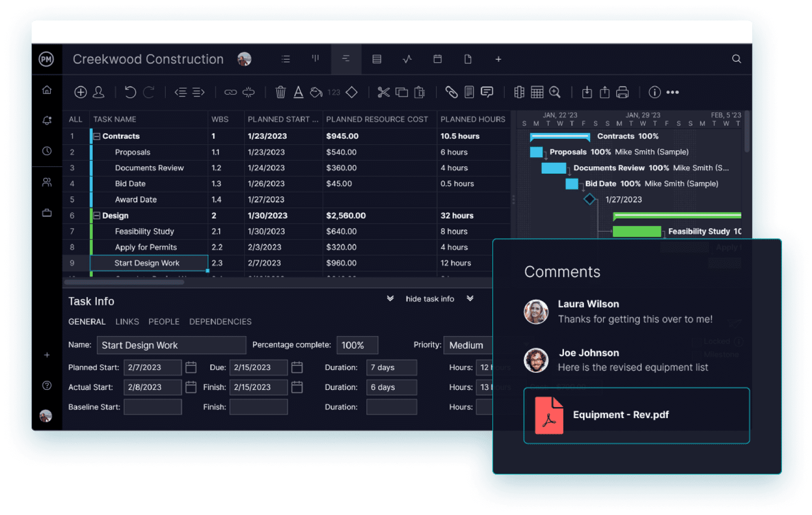Click the Percentage complete field
812x515 pixels.
click(x=357, y=345)
